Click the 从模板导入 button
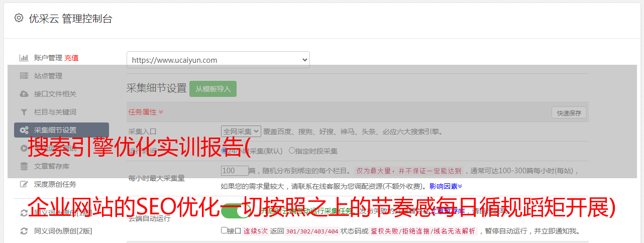The height and width of the screenshot is (243, 644). coord(213,89)
